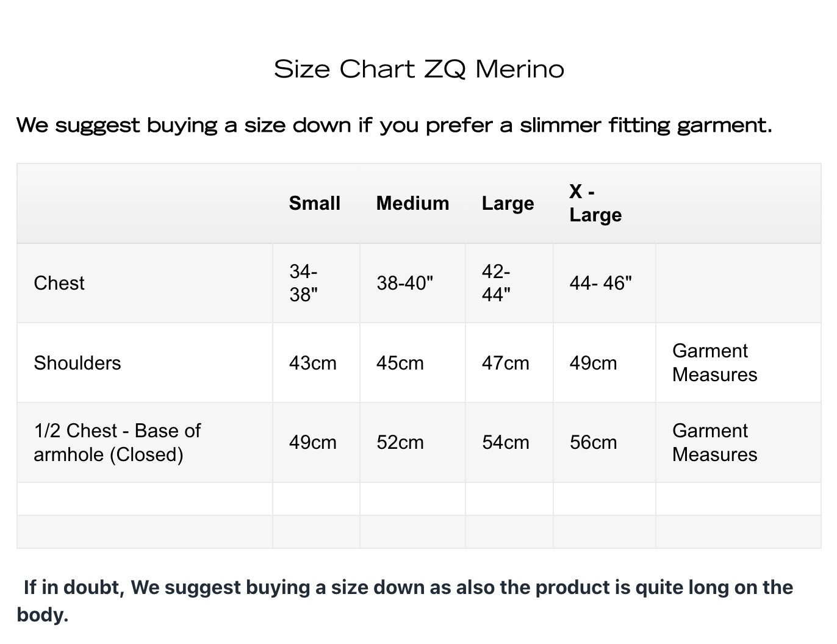
Task: Click the 45cm shoulders cell
Action: coord(400,363)
